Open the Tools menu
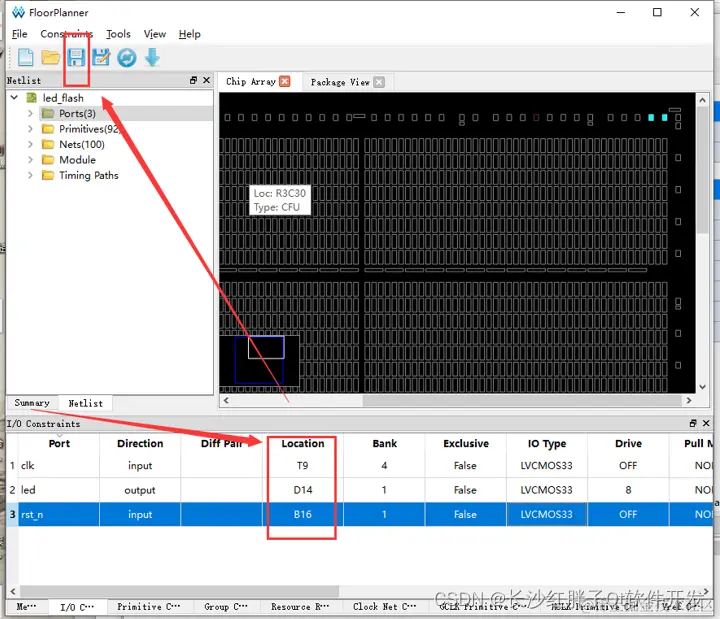This screenshot has width=720, height=619. point(118,34)
